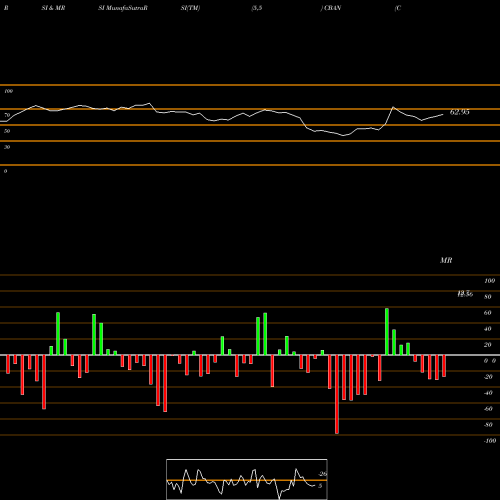Click the RSI value 62.95 label
This screenshot has height=500, width=500.
click(x=459, y=112)
